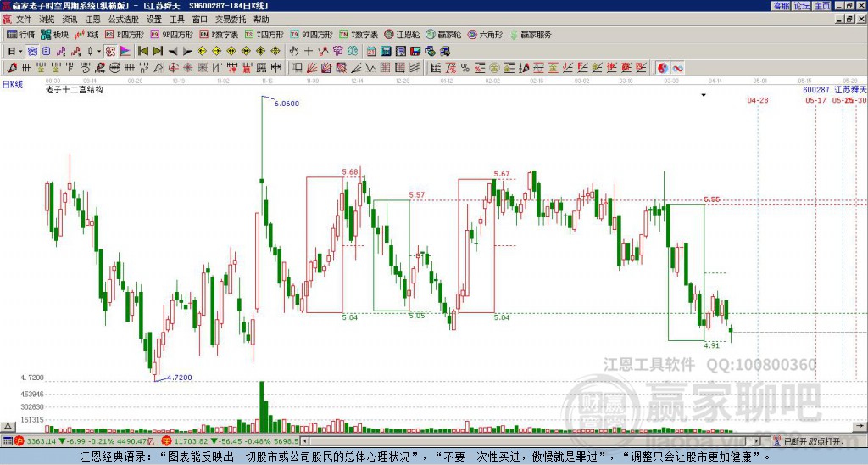Select the crosshair cursor tool
Screen dimensions: 868x465
pyautogui.click(x=309, y=51)
